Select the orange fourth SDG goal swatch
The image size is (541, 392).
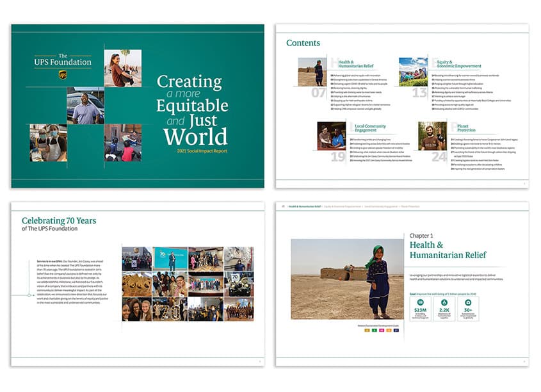[389, 331]
